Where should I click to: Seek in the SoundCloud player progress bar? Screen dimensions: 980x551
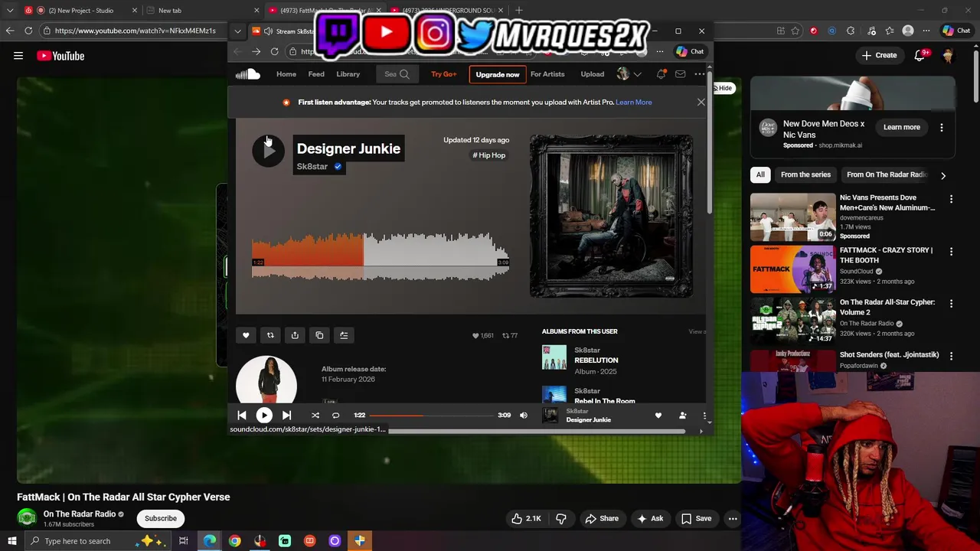click(x=432, y=416)
